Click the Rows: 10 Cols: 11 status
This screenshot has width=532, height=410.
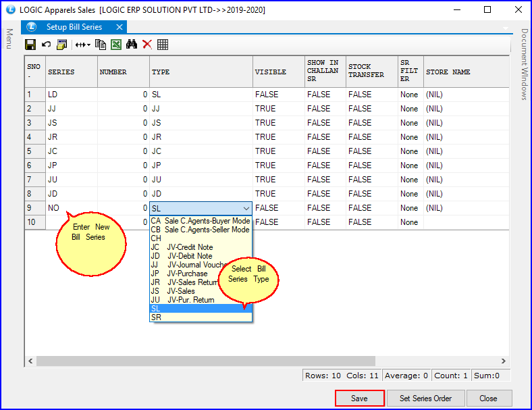(342, 376)
